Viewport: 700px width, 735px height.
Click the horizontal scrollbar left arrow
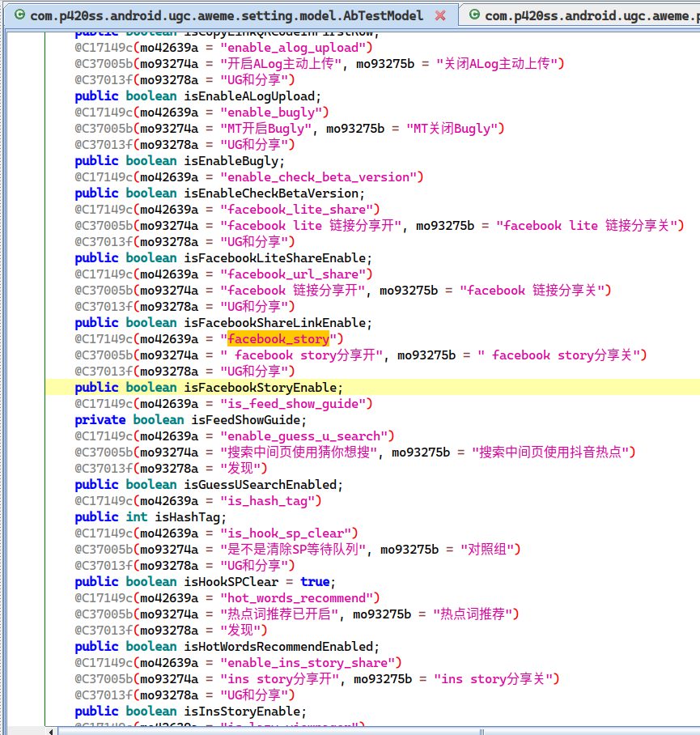pos(53,730)
